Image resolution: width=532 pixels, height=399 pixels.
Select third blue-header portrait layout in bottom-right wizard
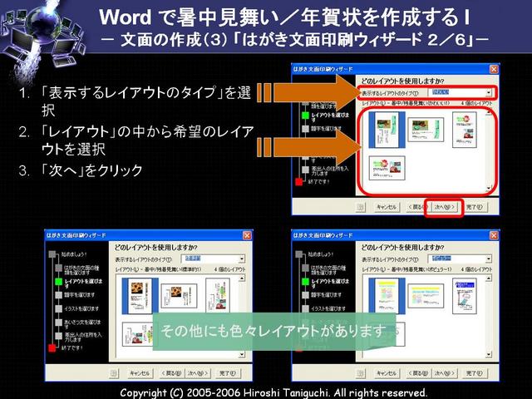[x=465, y=296]
